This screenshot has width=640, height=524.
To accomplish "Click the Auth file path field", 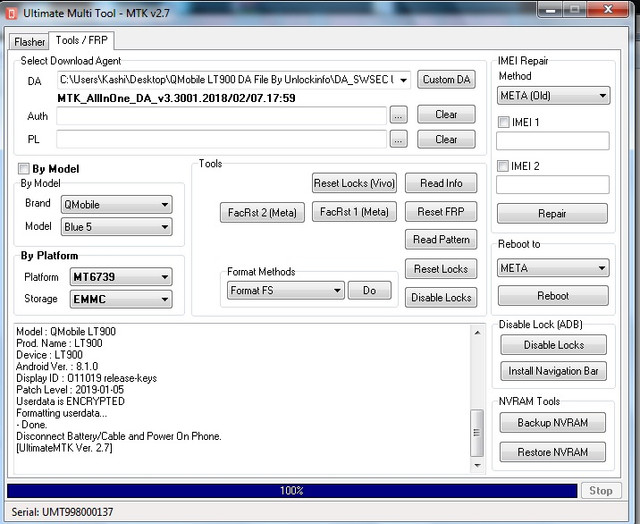I will click(222, 116).
